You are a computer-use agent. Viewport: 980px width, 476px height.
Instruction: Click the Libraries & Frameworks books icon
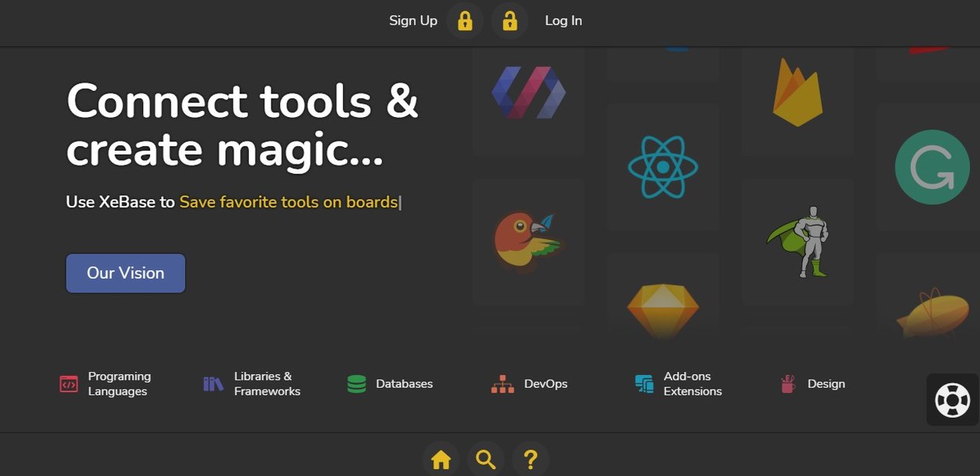214,384
